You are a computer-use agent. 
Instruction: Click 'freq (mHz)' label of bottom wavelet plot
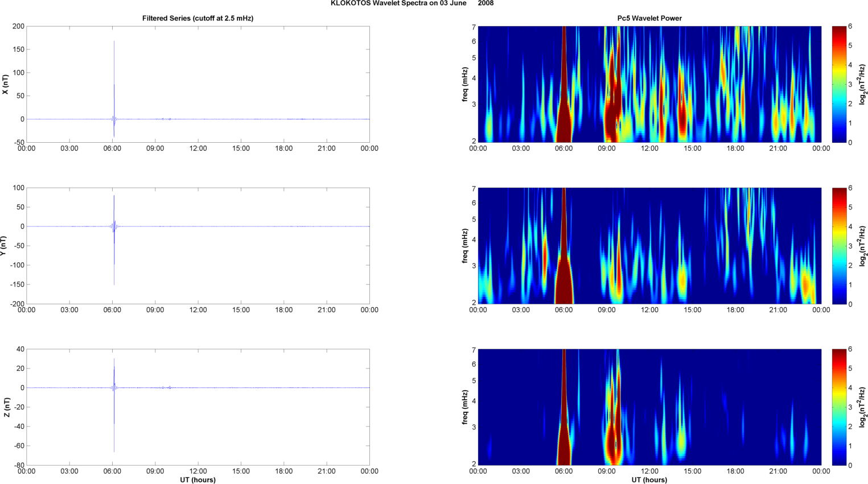[x=466, y=407]
